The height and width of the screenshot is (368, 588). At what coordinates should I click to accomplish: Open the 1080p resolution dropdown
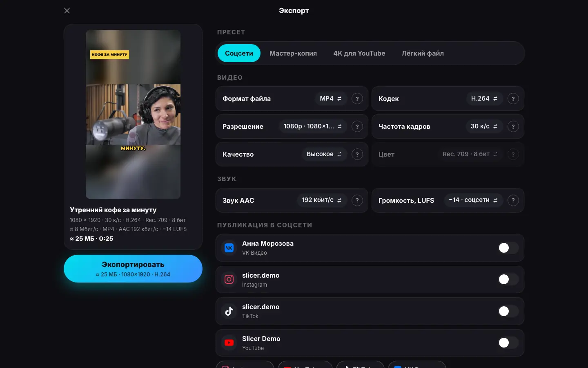tap(313, 126)
